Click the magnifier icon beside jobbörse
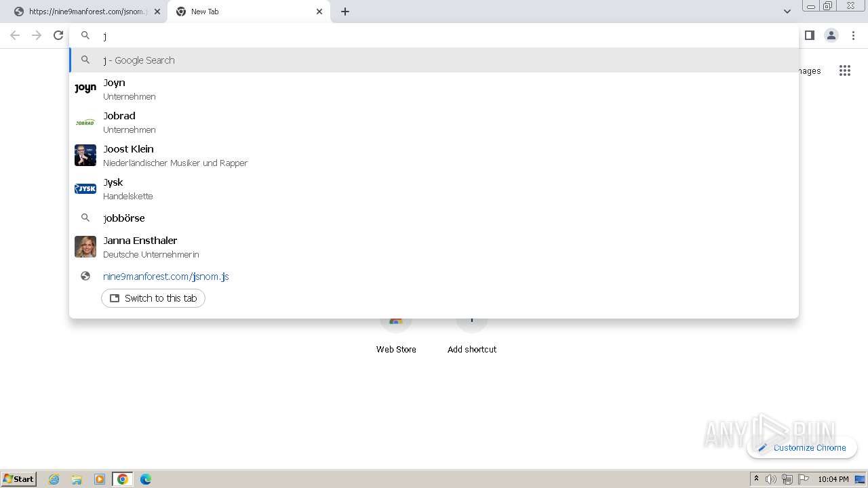The width and height of the screenshot is (868, 488). pos(85,218)
